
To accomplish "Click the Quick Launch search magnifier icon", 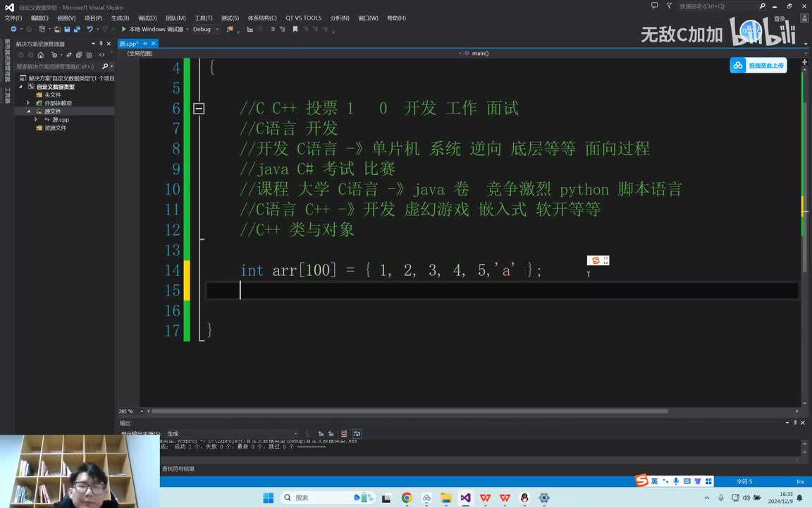I will coord(762,6).
